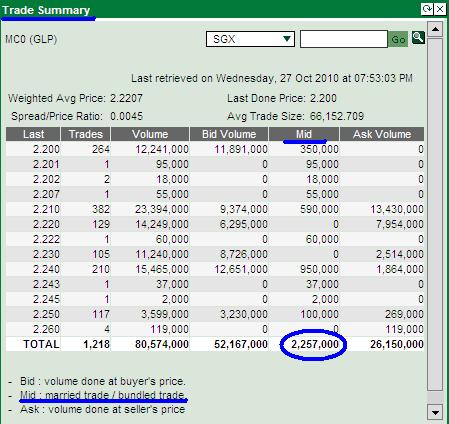The height and width of the screenshot is (424, 449).
Task: Focus the stock symbol input field
Action: tap(344, 39)
